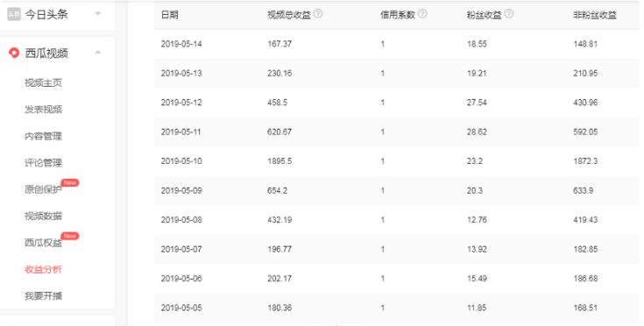Click non-fan revenue value 430.96
Image resolution: width=644 pixels, height=326 pixels.
585,103
